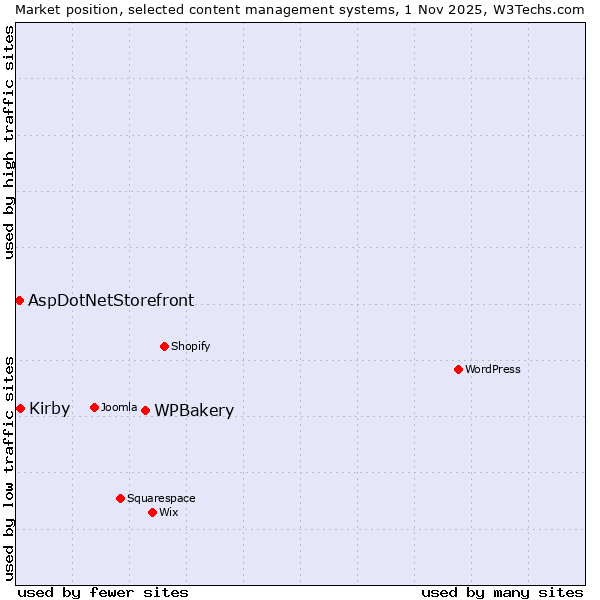This screenshot has width=600, height=600.
Task: Click the 'used by high traffic sites' axis label
Action: (x=9, y=142)
